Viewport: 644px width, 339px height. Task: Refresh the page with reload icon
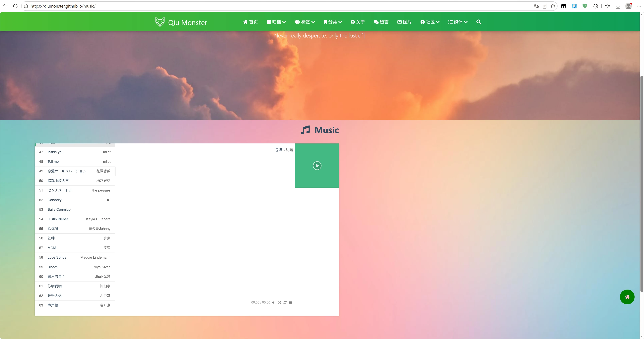click(15, 6)
